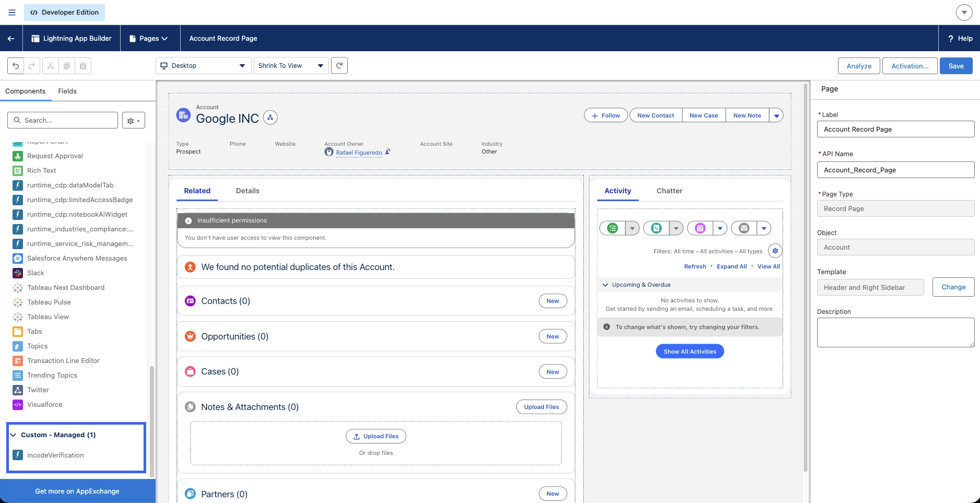
Task: Open the log a call dropdown arrow
Action: 676,228
